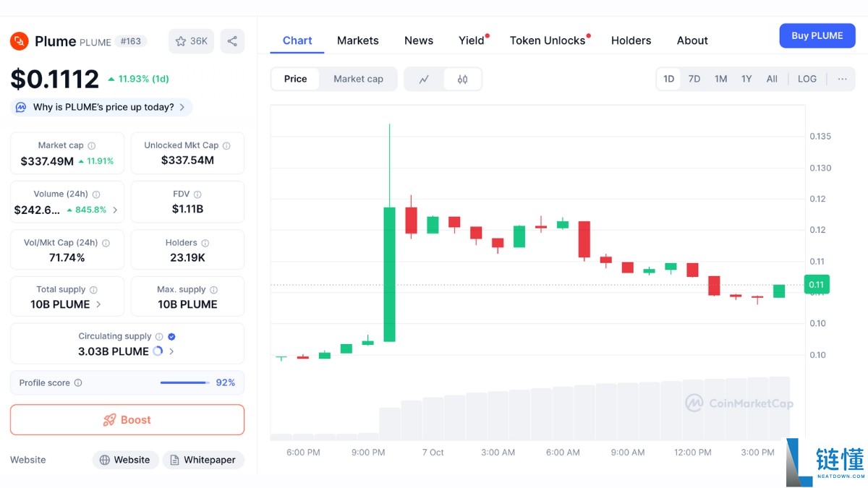The width and height of the screenshot is (868, 488).
Task: Click the Holders info icon
Action: tap(205, 244)
